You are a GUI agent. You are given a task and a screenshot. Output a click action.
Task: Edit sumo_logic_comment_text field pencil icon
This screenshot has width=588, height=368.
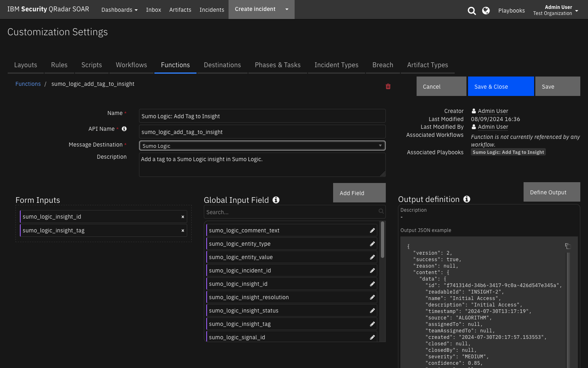[372, 230]
